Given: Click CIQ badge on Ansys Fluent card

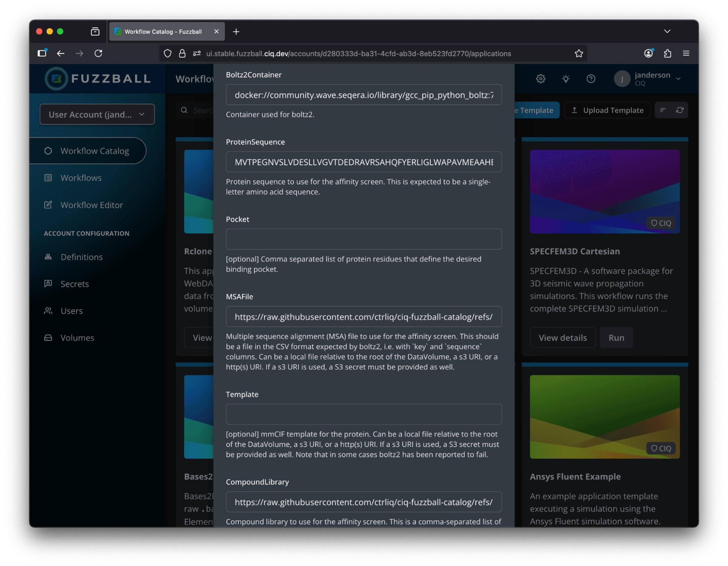Looking at the screenshot, I should pyautogui.click(x=661, y=448).
